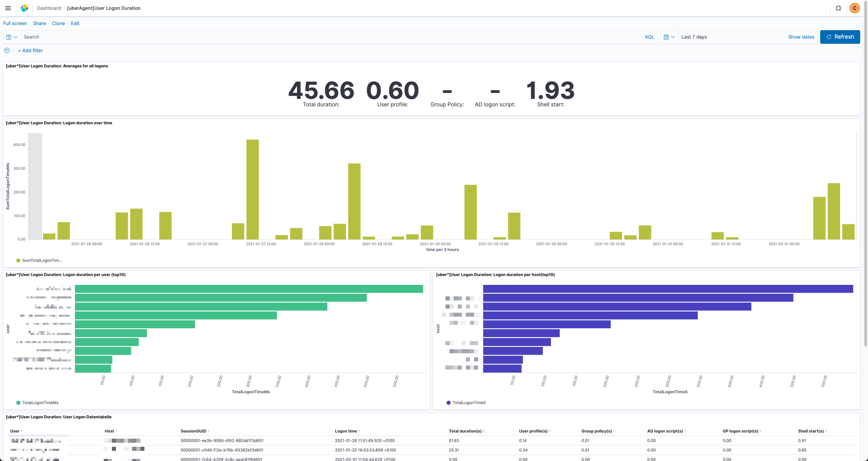Open the calendar quick date menu

[669, 37]
